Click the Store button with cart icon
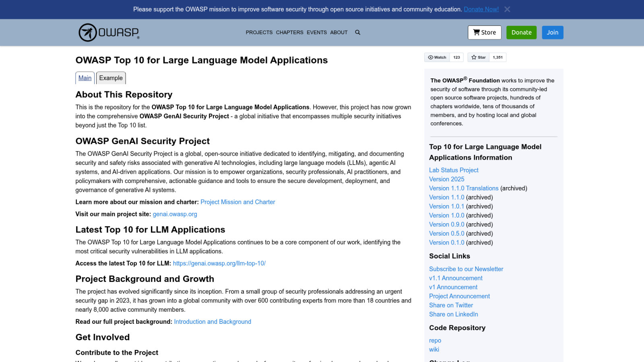The width and height of the screenshot is (644, 362). [x=485, y=33]
